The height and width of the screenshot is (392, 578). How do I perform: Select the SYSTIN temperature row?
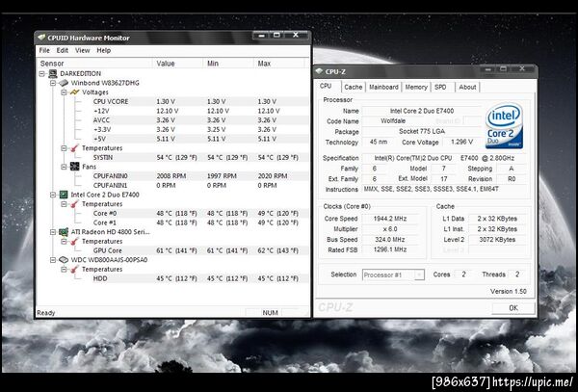[x=201, y=157]
